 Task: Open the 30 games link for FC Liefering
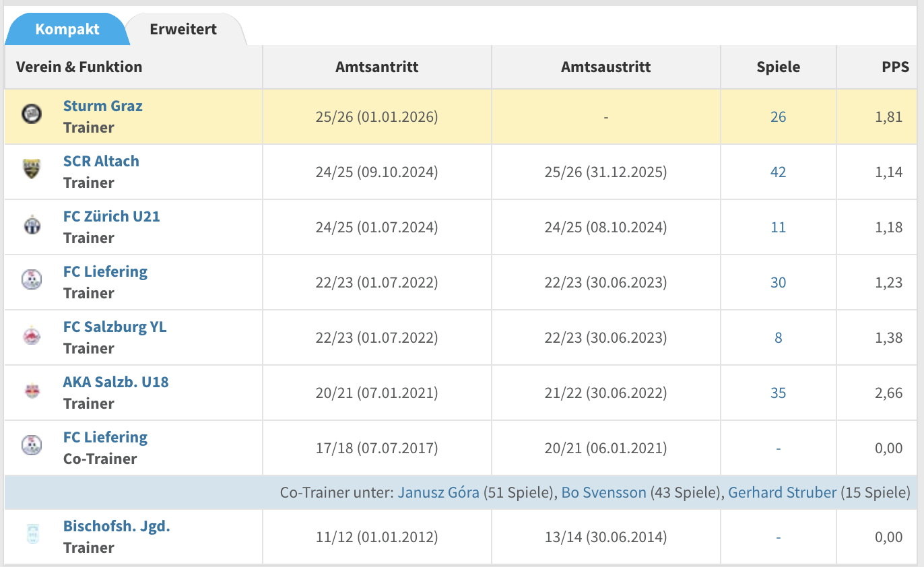pyautogui.click(x=779, y=283)
